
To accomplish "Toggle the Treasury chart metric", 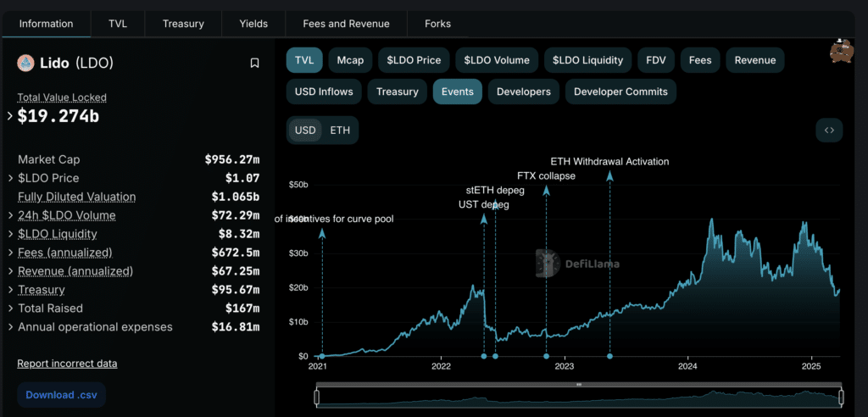I will 397,92.
